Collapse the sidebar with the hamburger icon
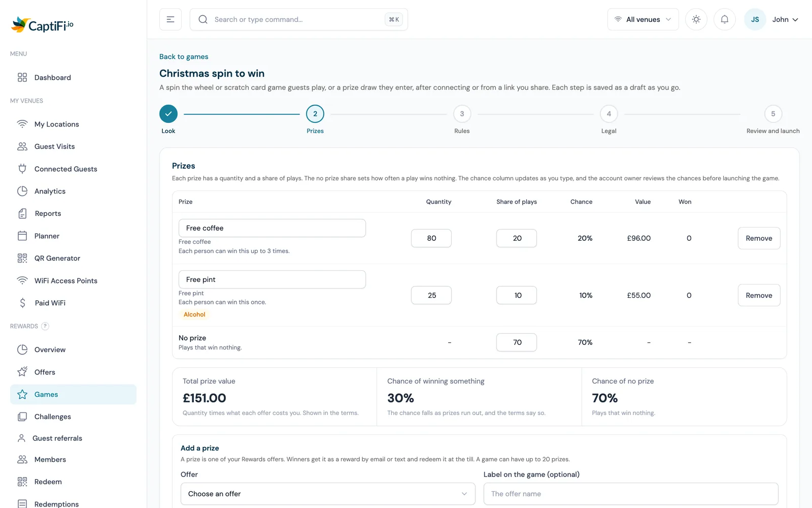 [x=171, y=19]
